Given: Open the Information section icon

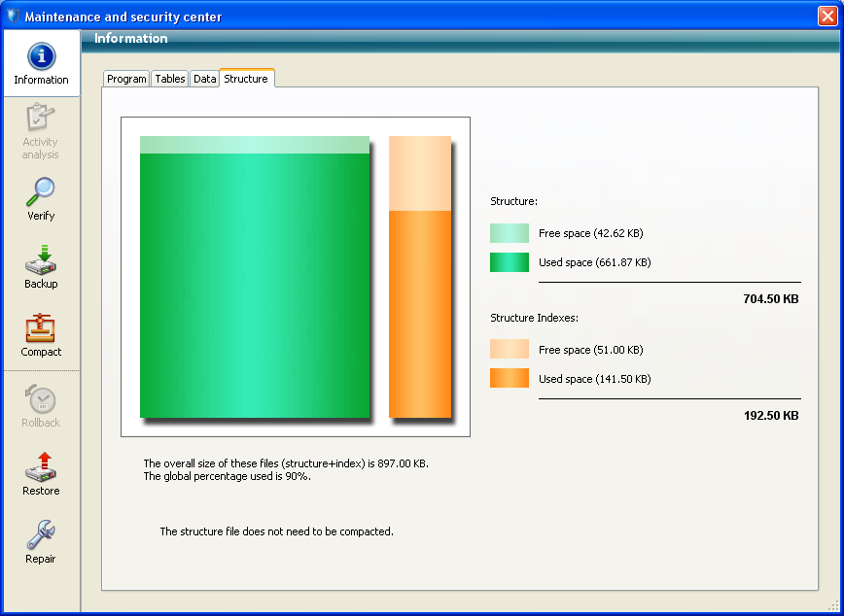Looking at the screenshot, I should pyautogui.click(x=41, y=57).
